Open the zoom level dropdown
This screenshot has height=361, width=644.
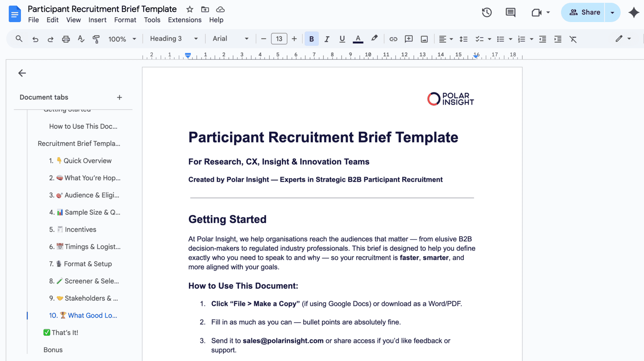122,39
